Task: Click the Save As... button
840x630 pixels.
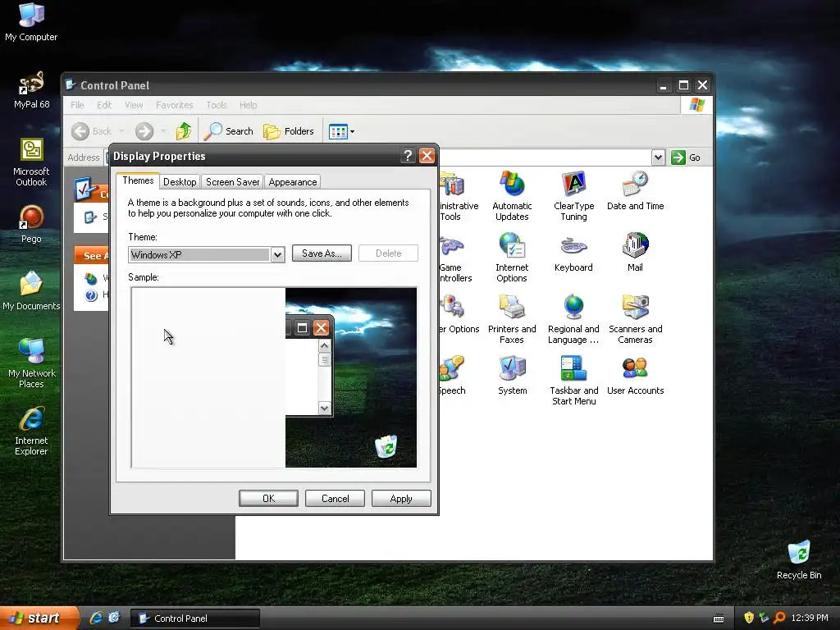Action: 322,253
